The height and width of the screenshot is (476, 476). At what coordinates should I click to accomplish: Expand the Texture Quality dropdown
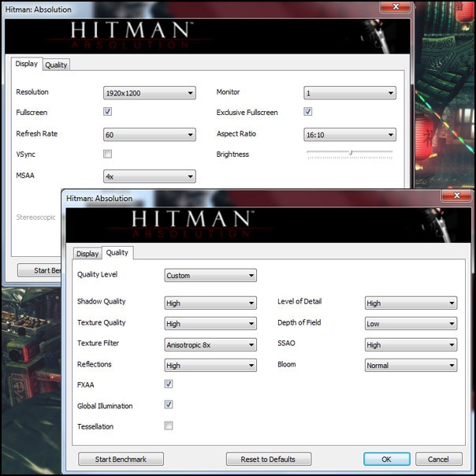click(210, 324)
